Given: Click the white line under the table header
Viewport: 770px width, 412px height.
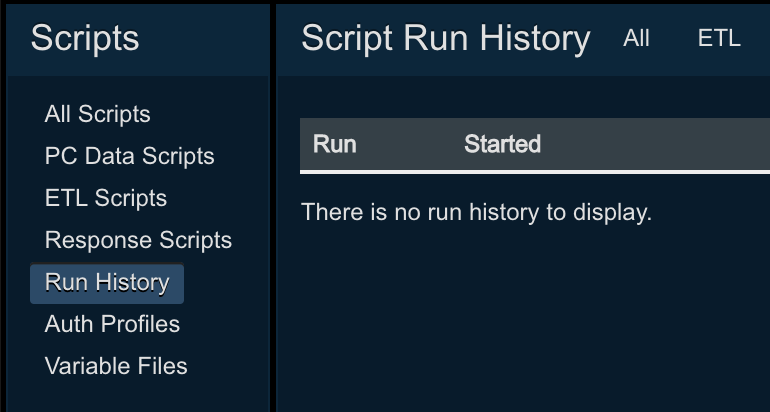Looking at the screenshot, I should (x=530, y=172).
